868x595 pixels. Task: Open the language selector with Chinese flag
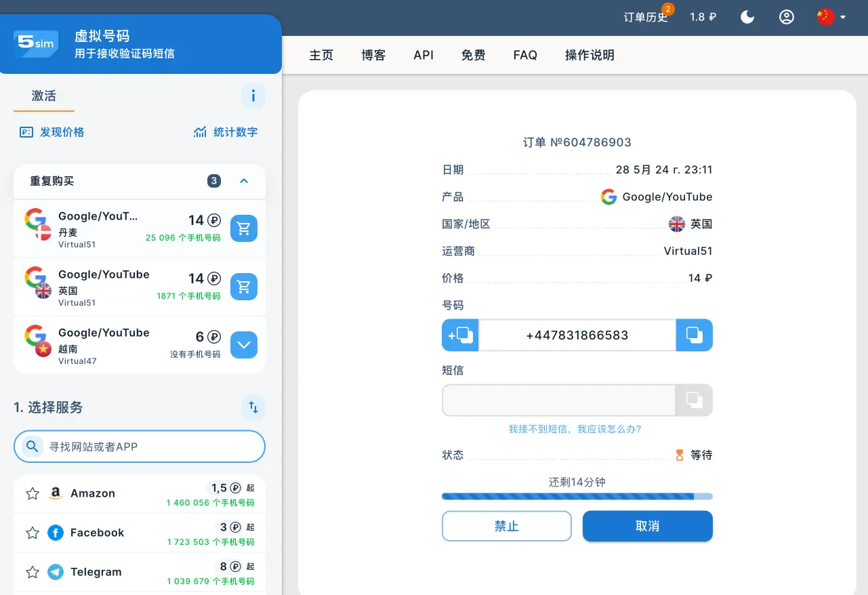point(831,17)
